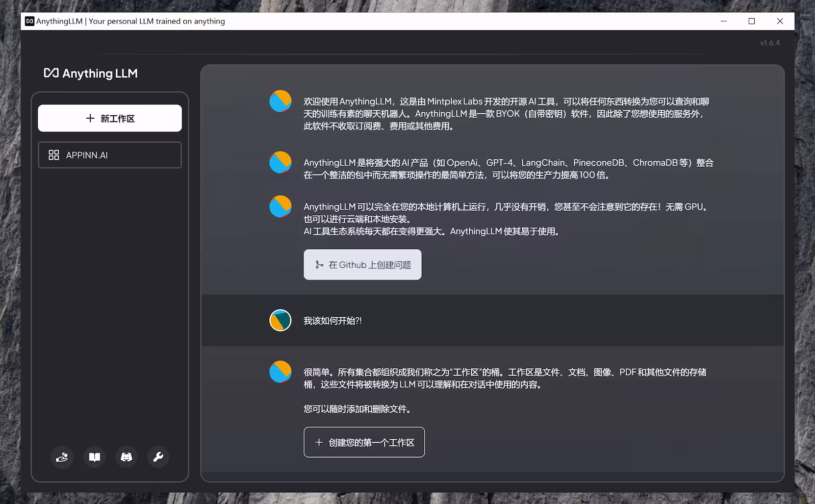Click the grid icon beside APPINN.AI
The width and height of the screenshot is (815, 504).
click(x=54, y=155)
